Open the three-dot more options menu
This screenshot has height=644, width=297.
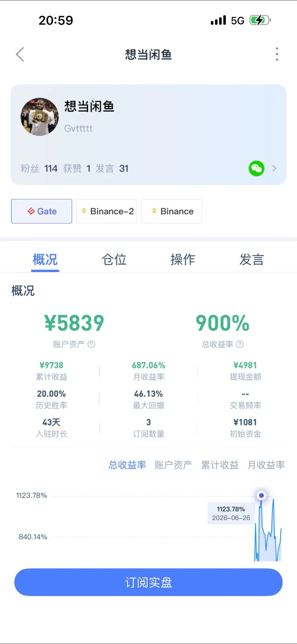click(x=277, y=54)
